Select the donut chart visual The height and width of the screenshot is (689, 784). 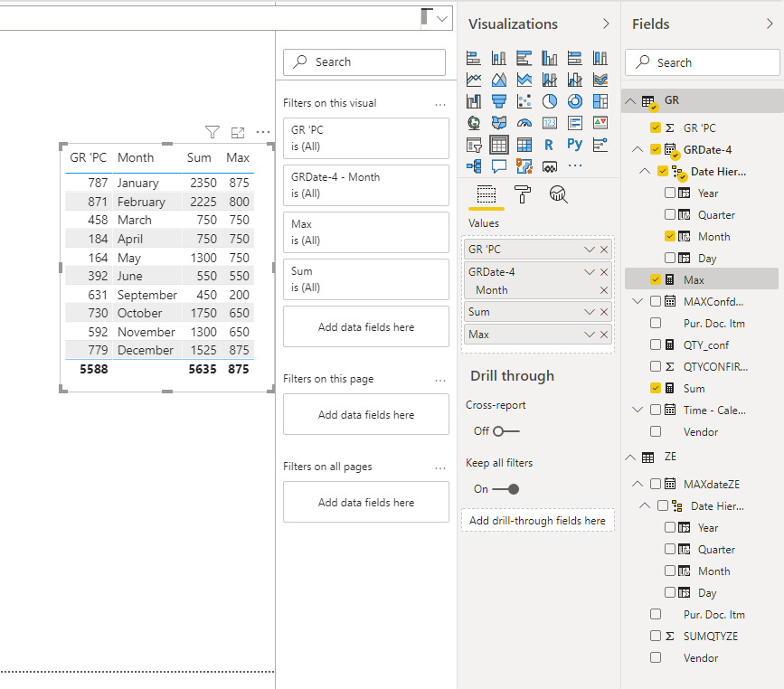click(x=575, y=101)
